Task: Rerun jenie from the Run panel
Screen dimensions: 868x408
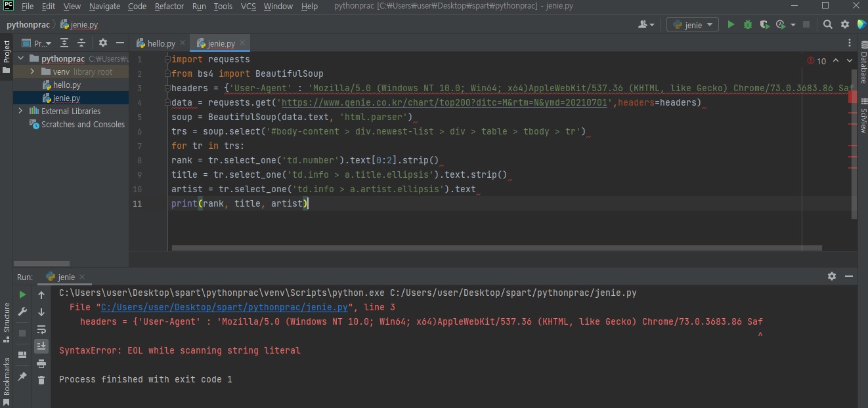Action: pos(22,295)
